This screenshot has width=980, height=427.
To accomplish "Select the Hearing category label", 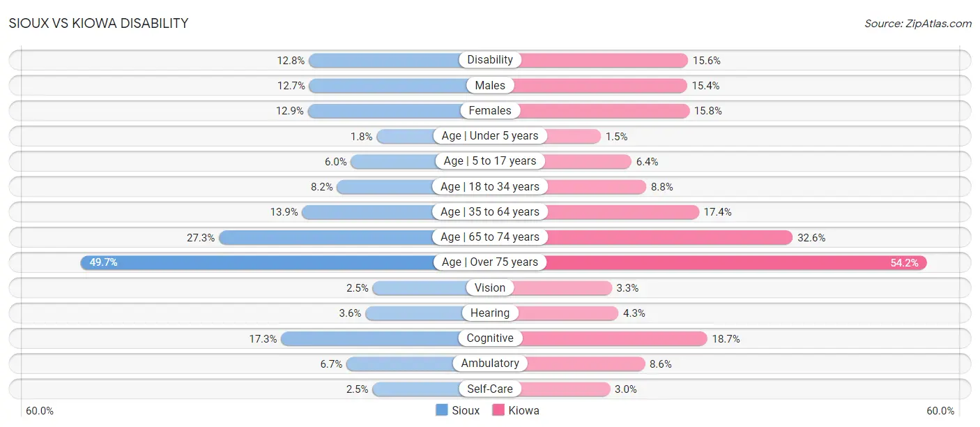I will (x=490, y=313).
